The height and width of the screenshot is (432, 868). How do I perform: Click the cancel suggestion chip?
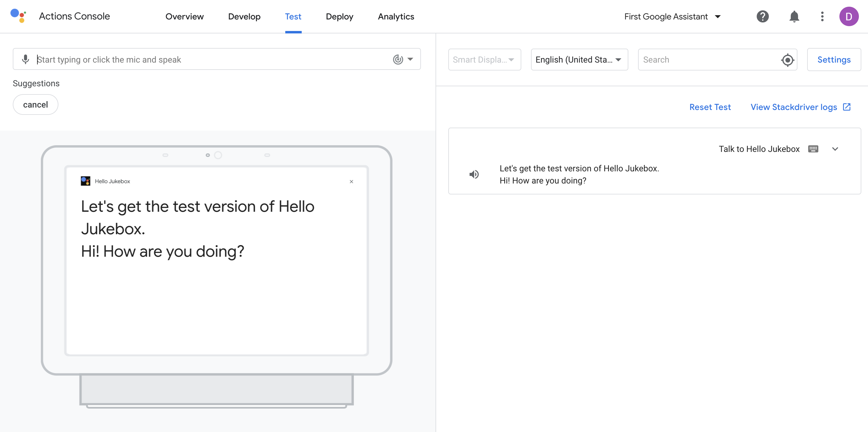click(35, 105)
